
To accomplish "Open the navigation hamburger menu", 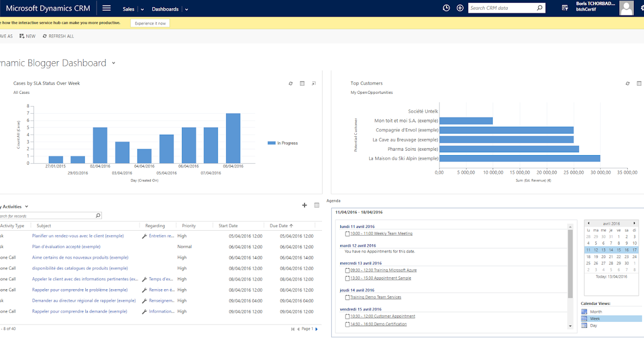I will tap(106, 8).
